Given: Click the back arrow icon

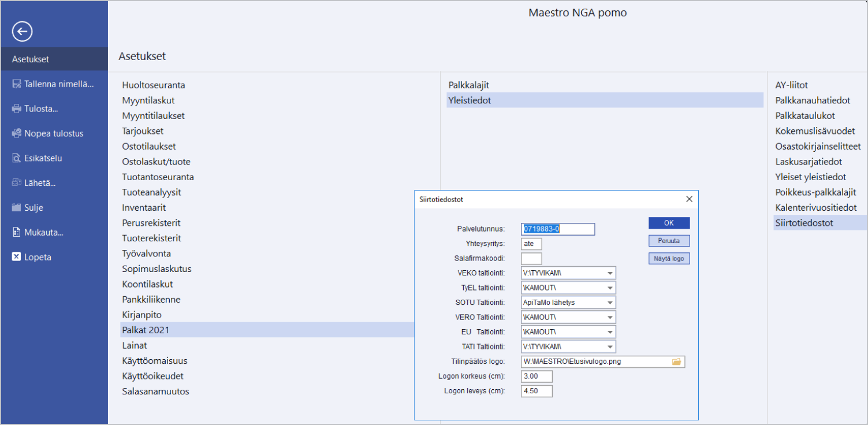Looking at the screenshot, I should pos(22,32).
